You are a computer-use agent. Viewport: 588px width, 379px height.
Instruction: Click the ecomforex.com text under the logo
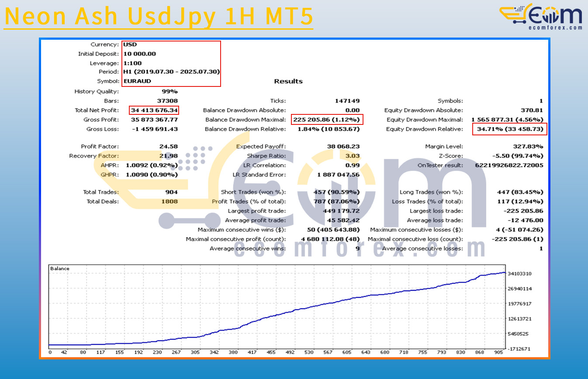tap(555, 28)
